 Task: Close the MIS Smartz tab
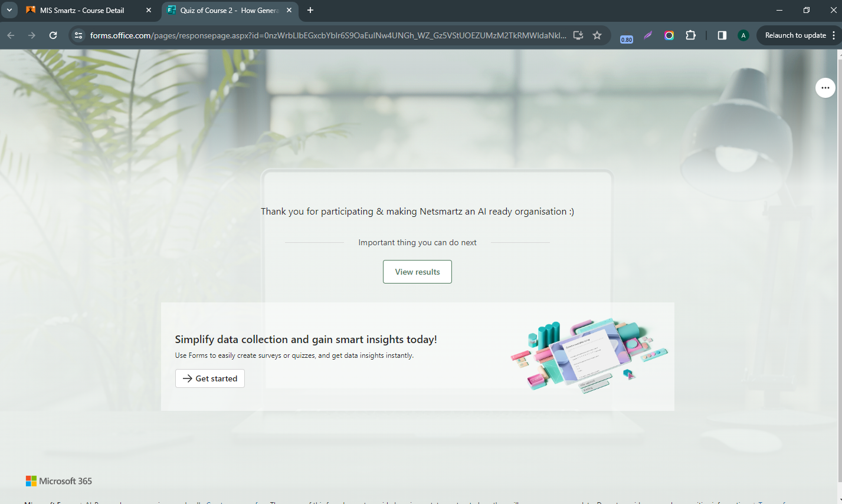(x=149, y=11)
